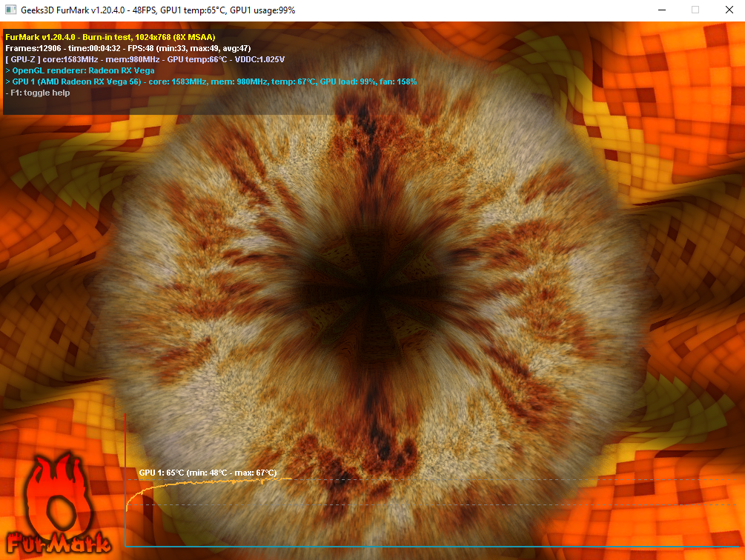Click the '[ GPU-Z ] core:1583MHz' line

point(145,59)
